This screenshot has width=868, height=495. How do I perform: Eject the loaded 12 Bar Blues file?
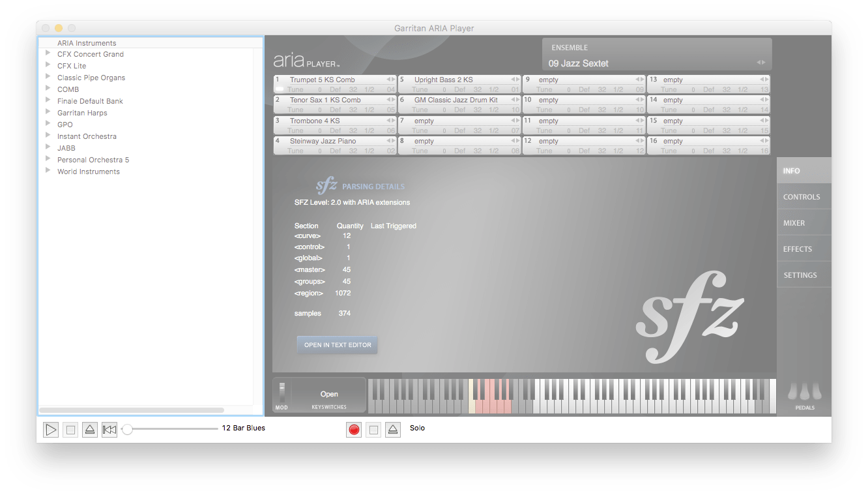coord(90,430)
